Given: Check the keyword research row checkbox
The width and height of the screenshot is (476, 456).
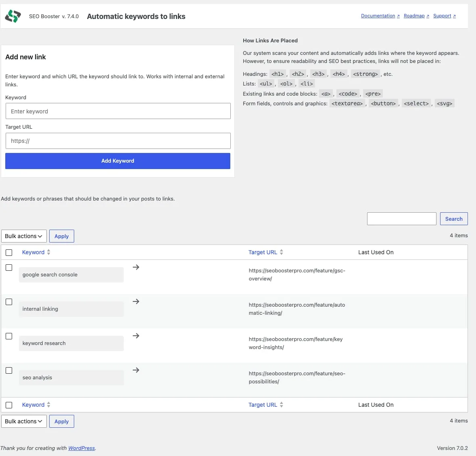Looking at the screenshot, I should [9, 336].
